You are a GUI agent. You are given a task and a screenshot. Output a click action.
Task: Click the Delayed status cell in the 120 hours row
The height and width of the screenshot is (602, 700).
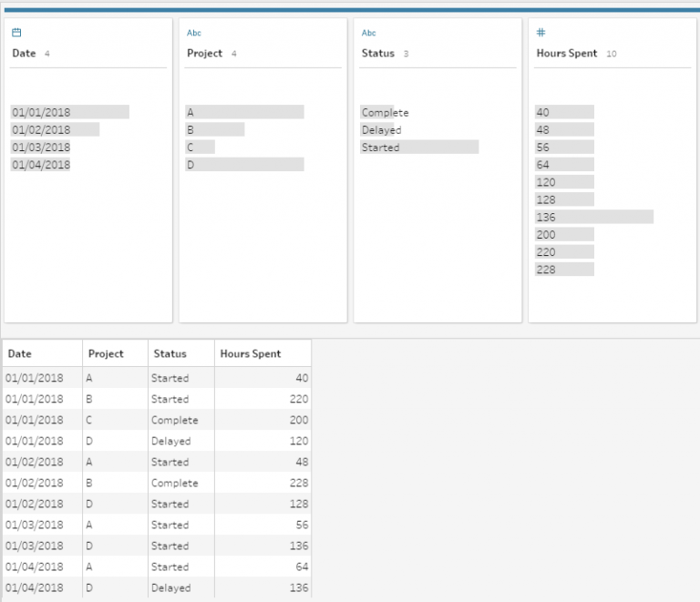(x=181, y=441)
